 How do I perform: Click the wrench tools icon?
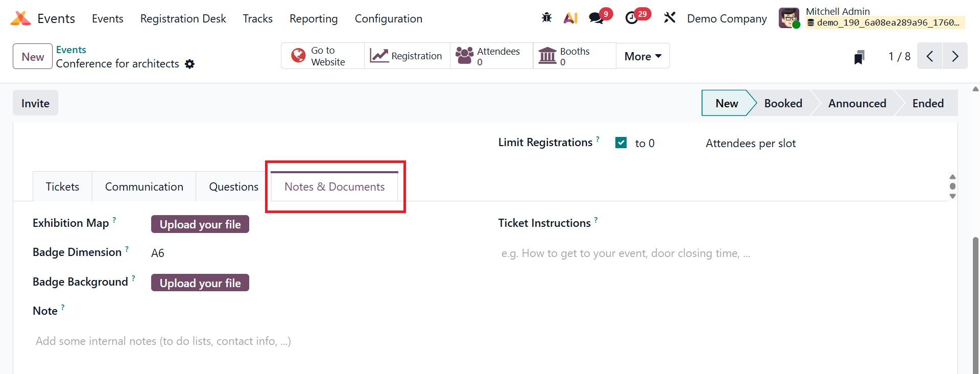tap(670, 18)
